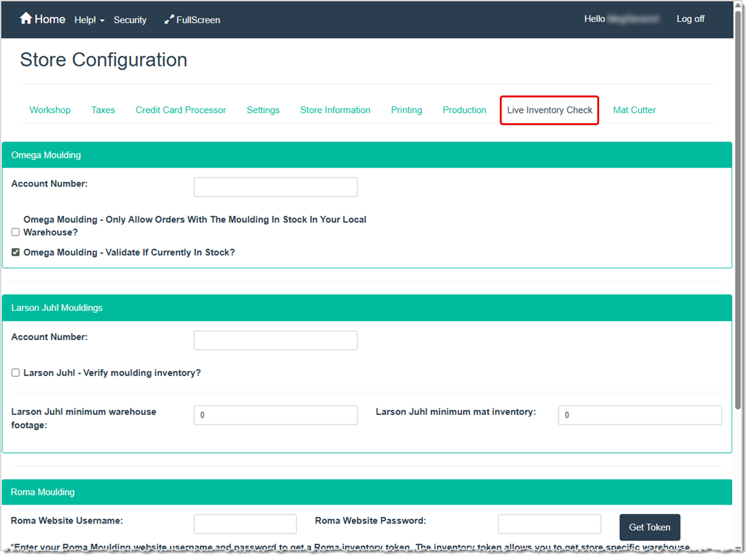The image size is (749, 560).
Task: Open the Printing settings tab
Action: pos(406,110)
